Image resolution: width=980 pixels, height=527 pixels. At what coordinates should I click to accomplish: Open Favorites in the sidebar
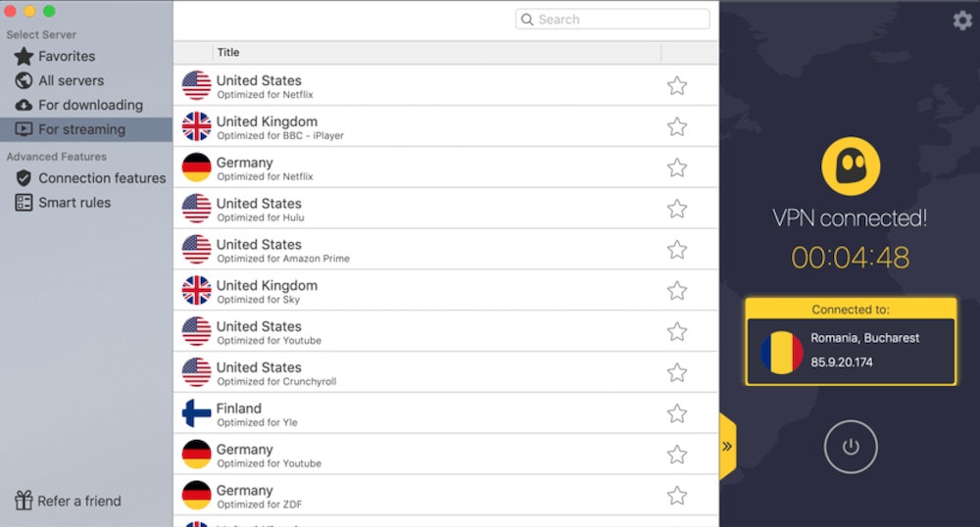67,57
